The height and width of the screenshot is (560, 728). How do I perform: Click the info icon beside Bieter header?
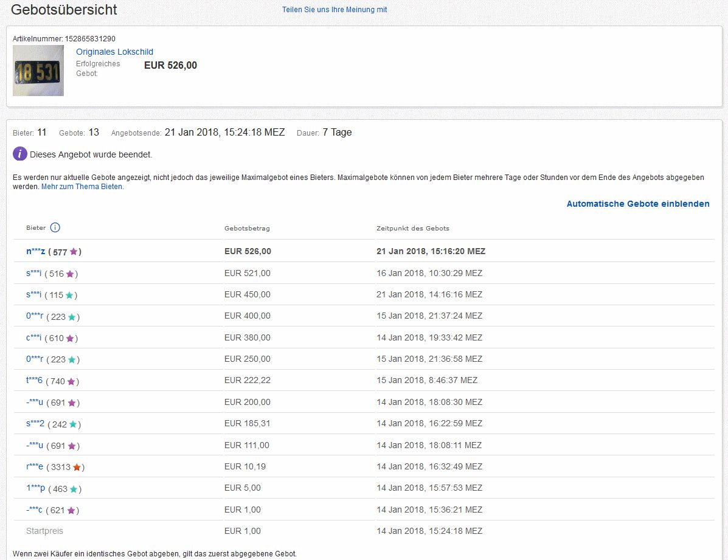(55, 228)
